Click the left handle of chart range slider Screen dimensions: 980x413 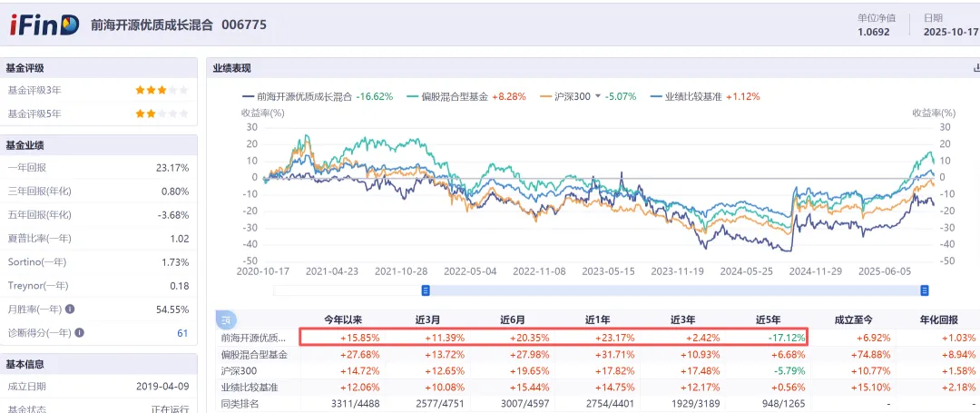pos(425,290)
